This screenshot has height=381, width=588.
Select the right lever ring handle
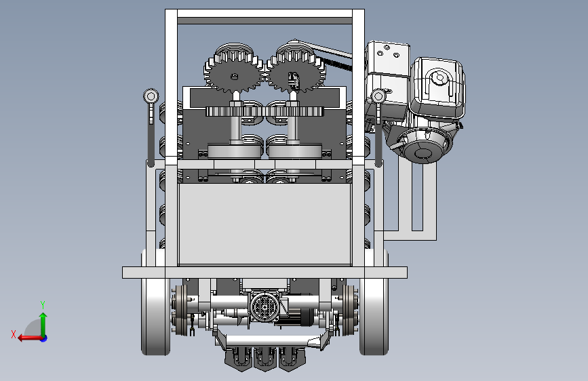tap(378, 96)
